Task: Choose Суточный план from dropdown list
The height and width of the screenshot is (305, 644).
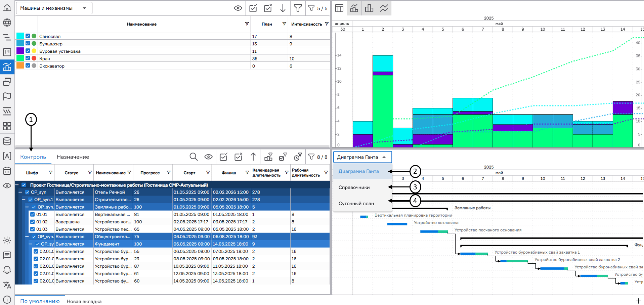Action: [356, 204]
